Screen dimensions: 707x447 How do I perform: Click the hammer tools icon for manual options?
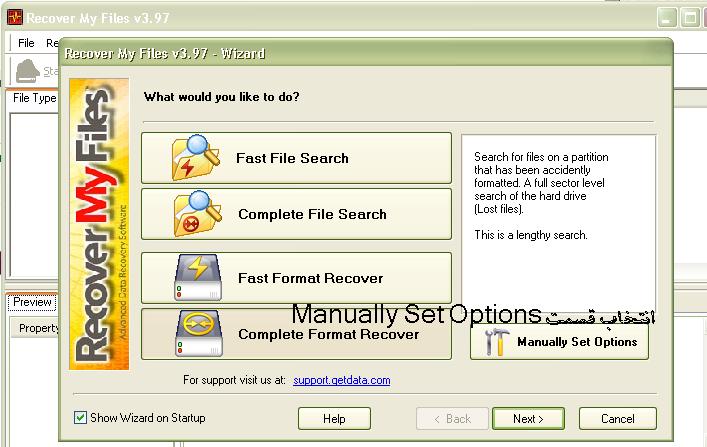tap(497, 342)
